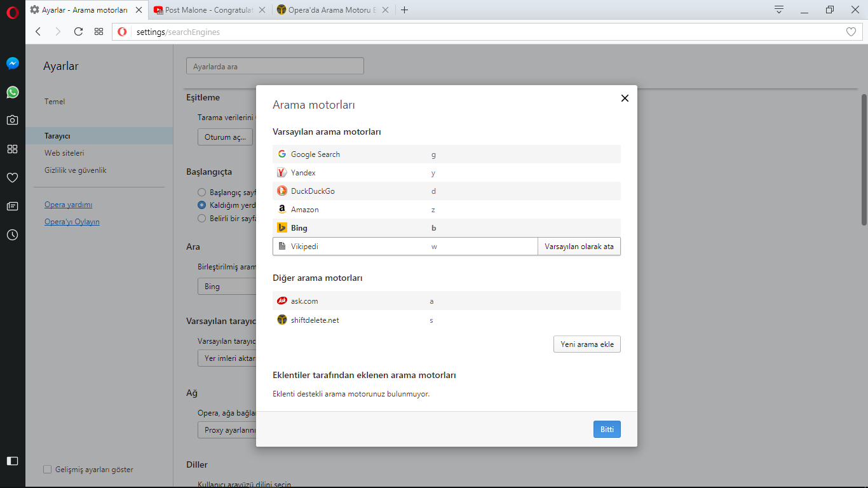The height and width of the screenshot is (488, 868).
Task: Open a new tab with plus icon
Action: 405,10
